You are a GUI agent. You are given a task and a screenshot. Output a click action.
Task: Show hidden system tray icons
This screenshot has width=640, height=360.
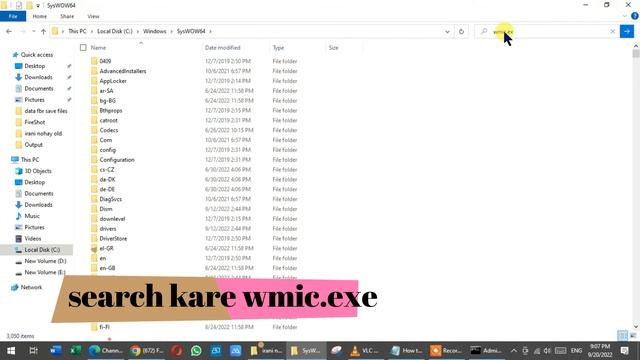click(x=514, y=351)
